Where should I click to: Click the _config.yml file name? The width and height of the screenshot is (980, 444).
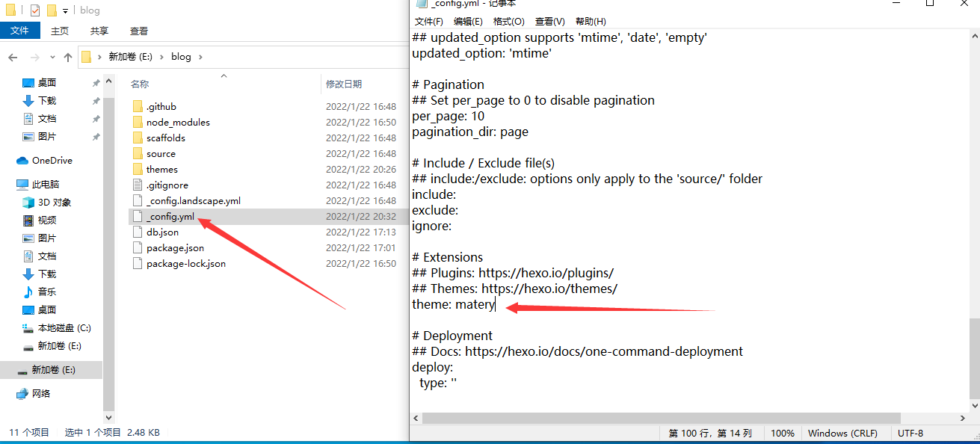(170, 216)
